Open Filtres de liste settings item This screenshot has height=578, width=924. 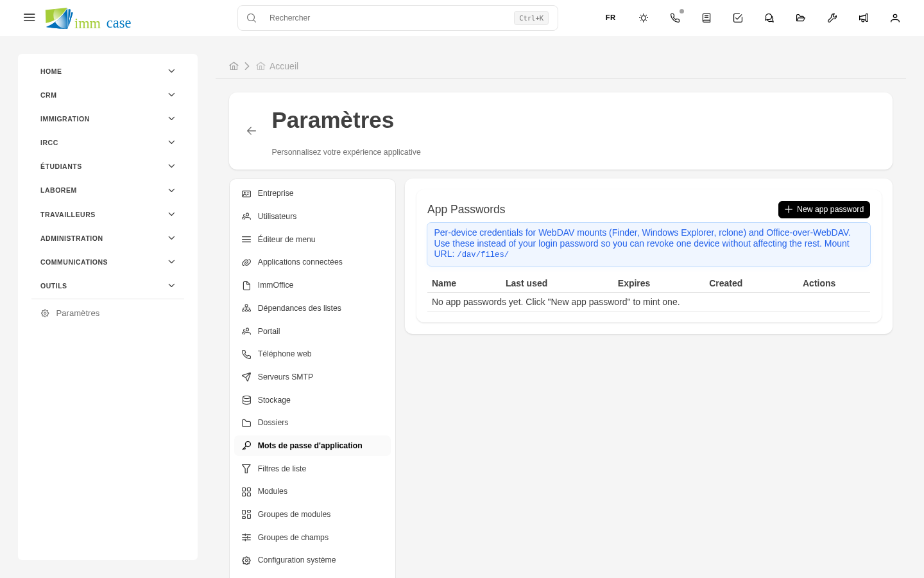click(x=312, y=469)
